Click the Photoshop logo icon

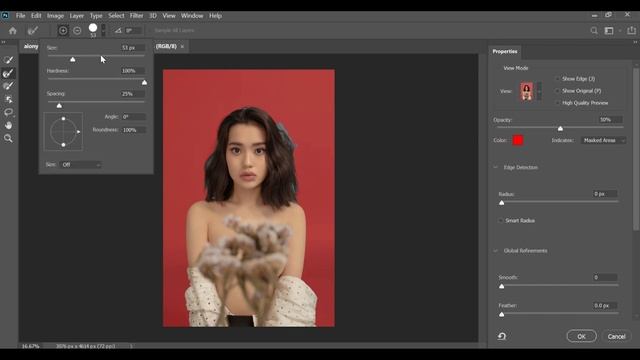pos(5,16)
